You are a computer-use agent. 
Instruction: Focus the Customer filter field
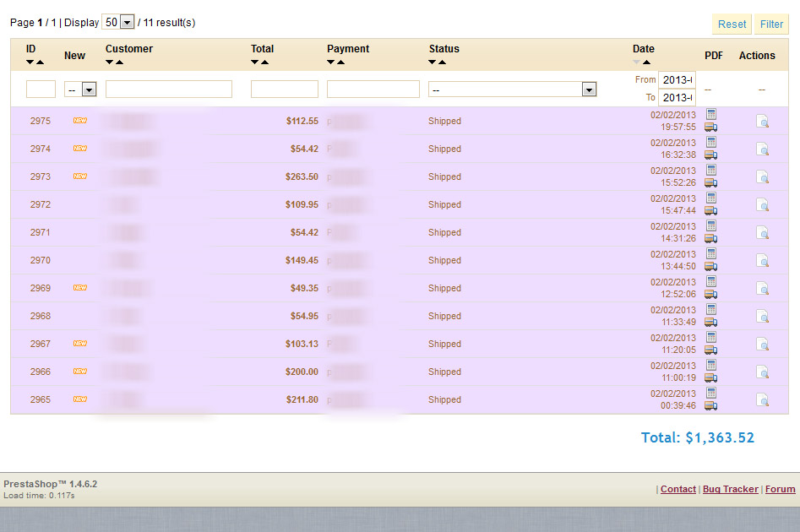point(169,89)
